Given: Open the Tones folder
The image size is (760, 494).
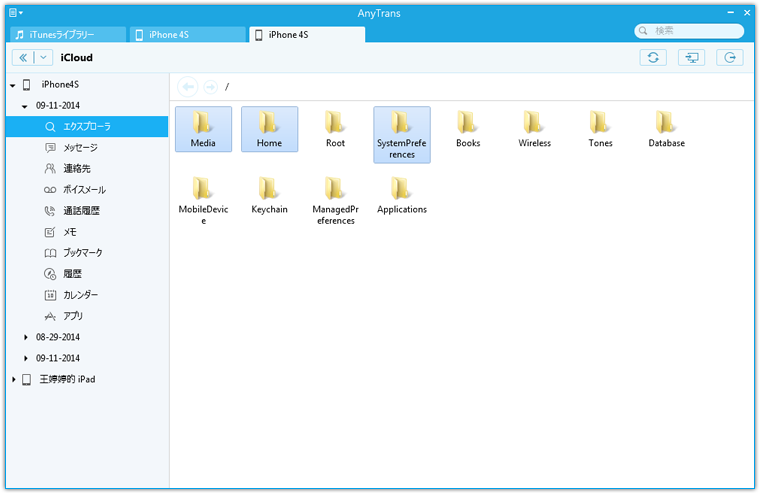Looking at the screenshot, I should (x=601, y=129).
